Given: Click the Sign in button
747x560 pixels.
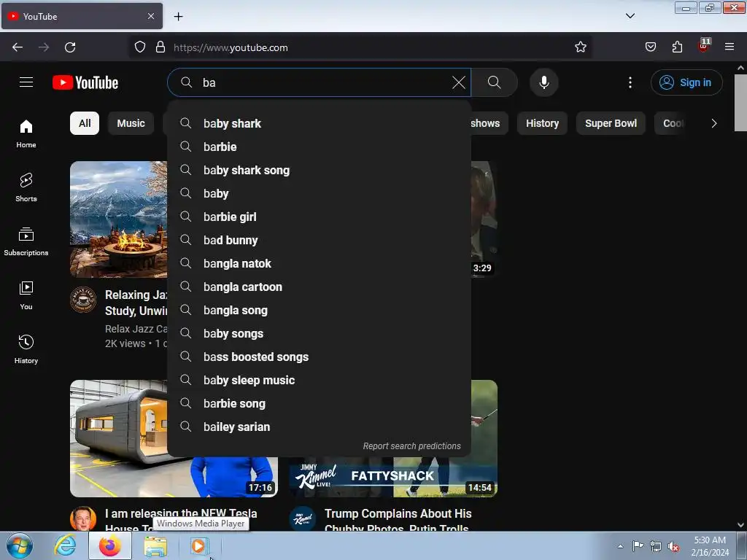Looking at the screenshot, I should coord(686,82).
